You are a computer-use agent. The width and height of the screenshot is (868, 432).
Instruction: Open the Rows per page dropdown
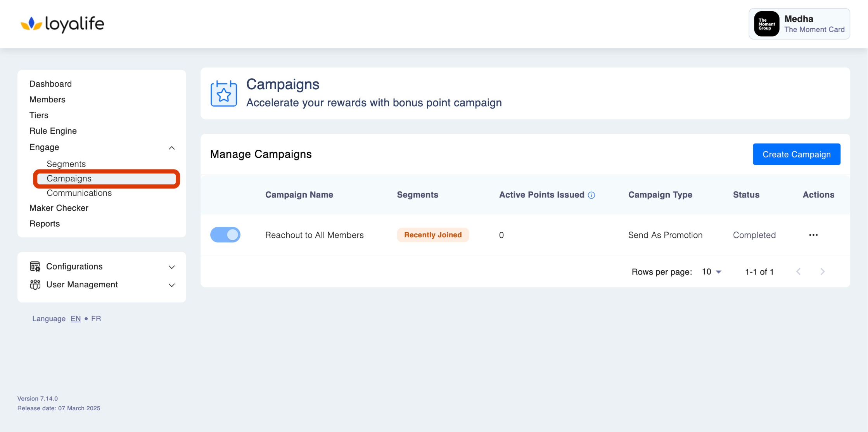point(712,272)
